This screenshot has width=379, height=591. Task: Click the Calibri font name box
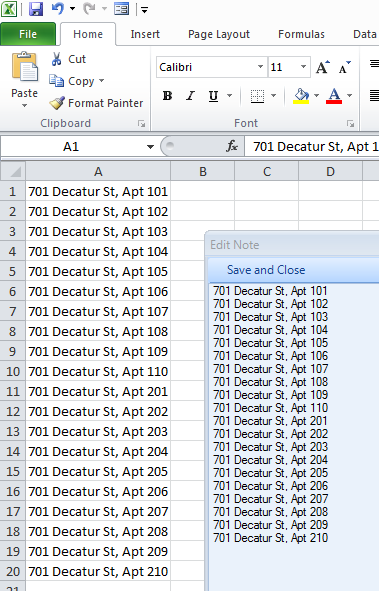click(x=206, y=67)
